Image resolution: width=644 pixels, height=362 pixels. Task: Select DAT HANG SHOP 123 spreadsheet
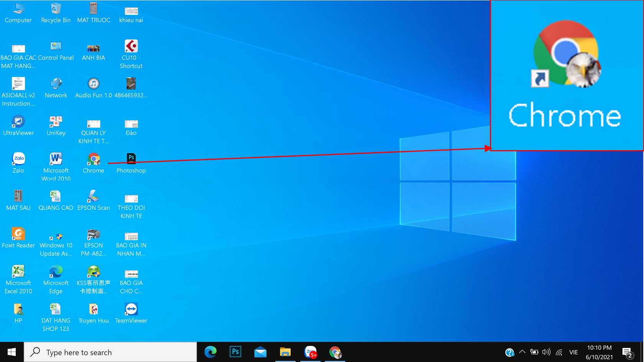pos(56,317)
